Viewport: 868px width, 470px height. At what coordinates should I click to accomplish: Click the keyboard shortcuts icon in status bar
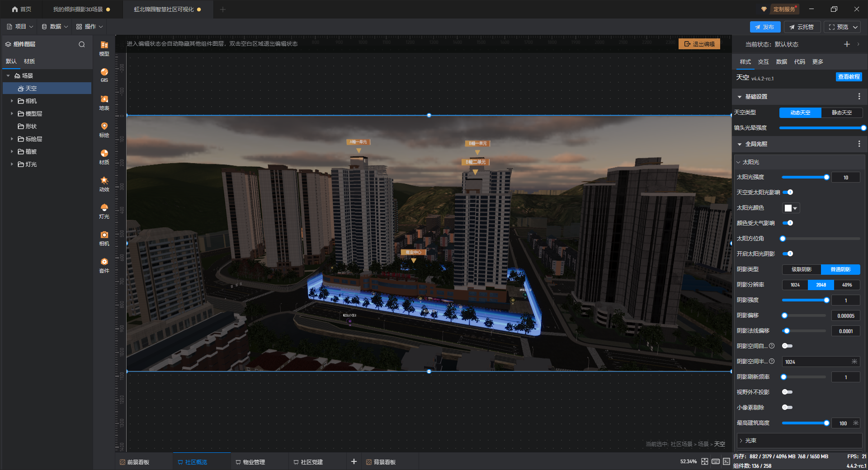click(716, 461)
